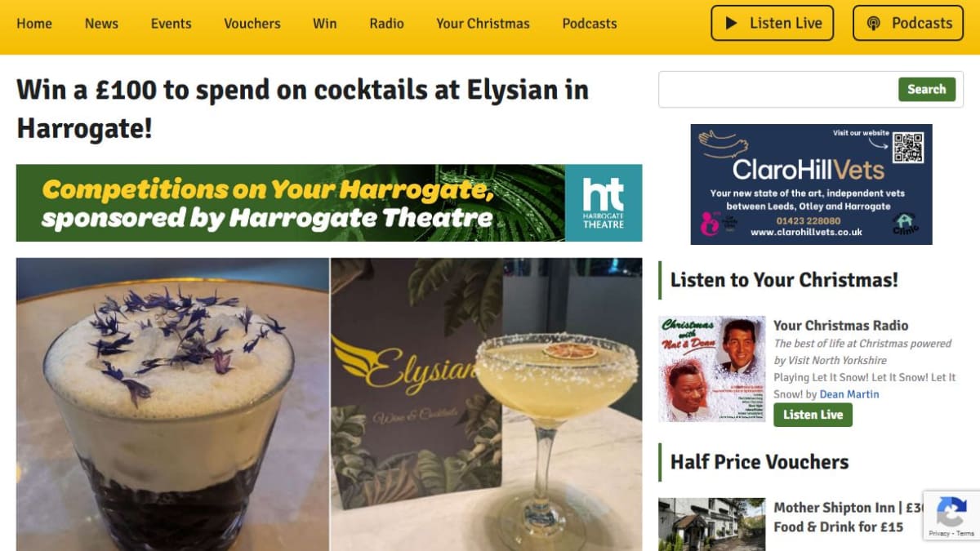
Task: Open the News menu item
Action: click(101, 23)
